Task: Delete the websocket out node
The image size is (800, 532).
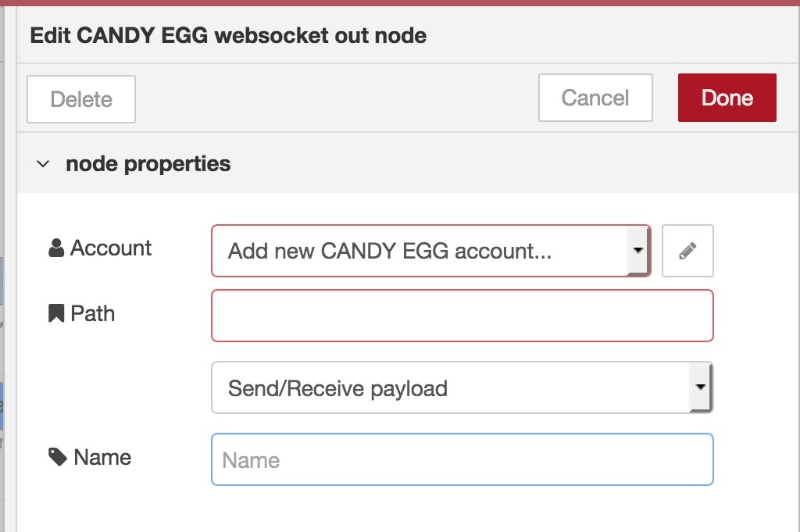Action: coord(81,99)
